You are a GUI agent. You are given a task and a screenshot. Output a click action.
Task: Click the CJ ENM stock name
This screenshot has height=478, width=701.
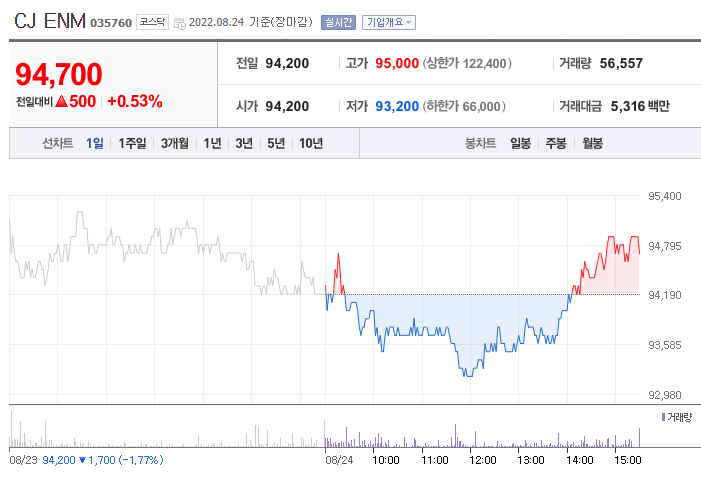click(x=50, y=21)
